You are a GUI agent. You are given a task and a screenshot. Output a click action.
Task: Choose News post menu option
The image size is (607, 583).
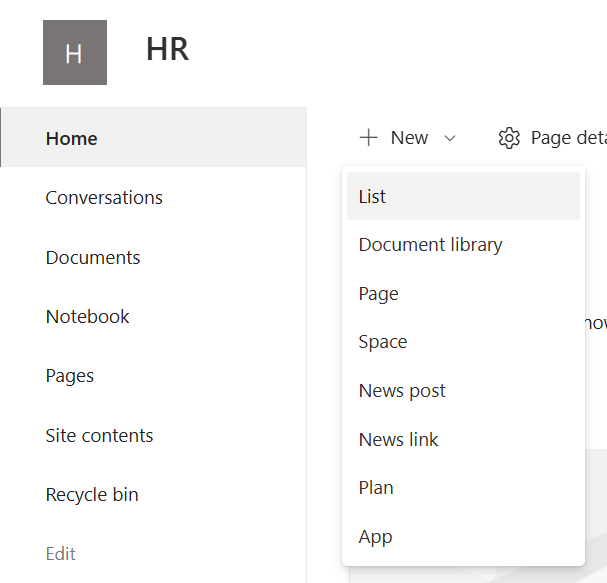(402, 390)
